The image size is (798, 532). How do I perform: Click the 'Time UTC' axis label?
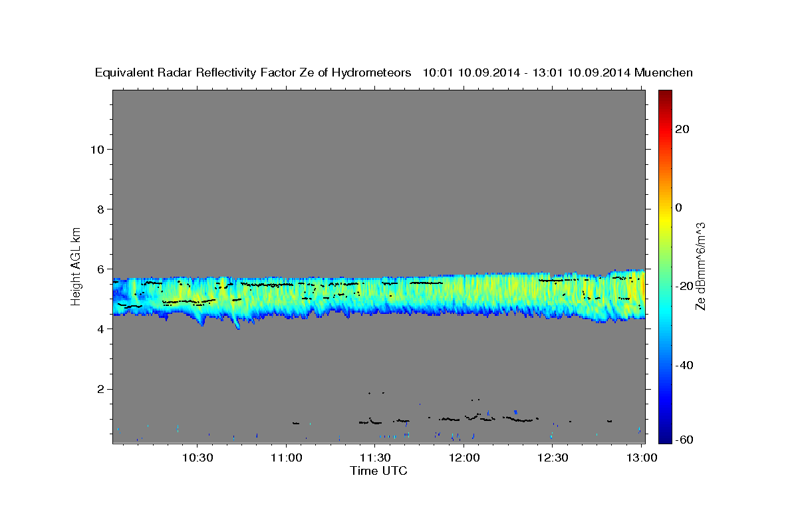coord(378,471)
